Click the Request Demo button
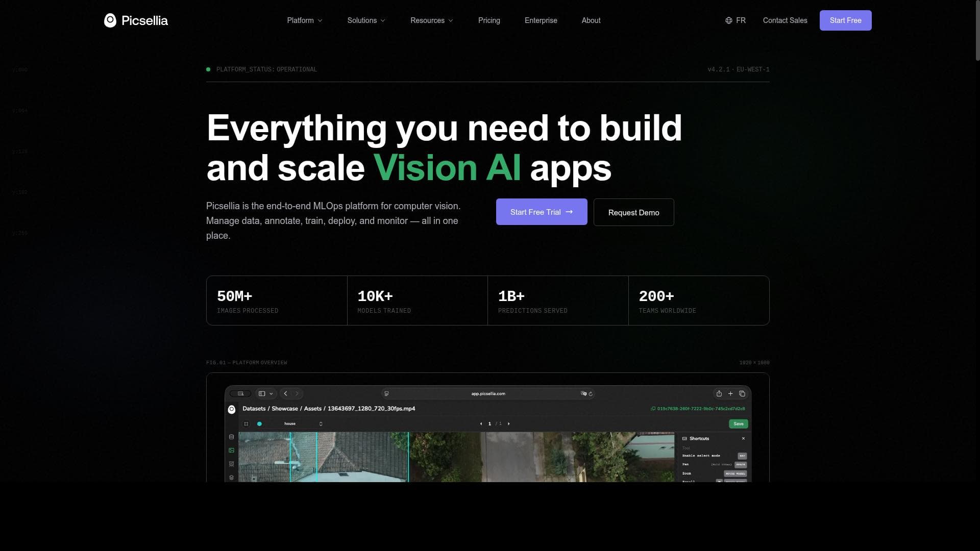This screenshot has height=551, width=980. tap(633, 212)
